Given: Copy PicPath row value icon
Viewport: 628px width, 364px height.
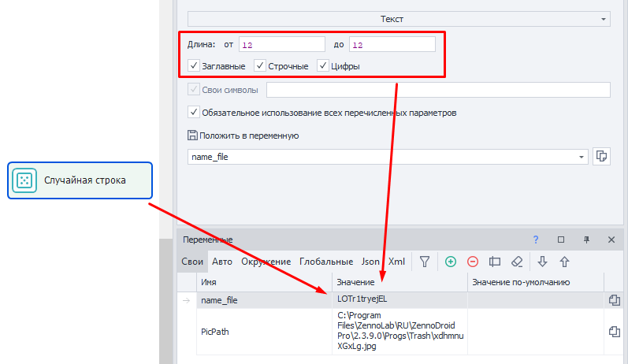Looking at the screenshot, I should [x=615, y=332].
